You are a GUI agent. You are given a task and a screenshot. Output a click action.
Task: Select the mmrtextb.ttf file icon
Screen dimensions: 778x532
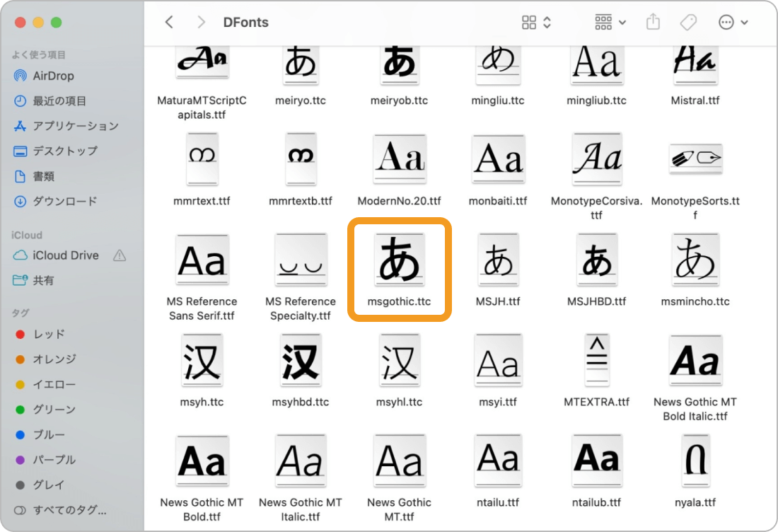pyautogui.click(x=301, y=158)
